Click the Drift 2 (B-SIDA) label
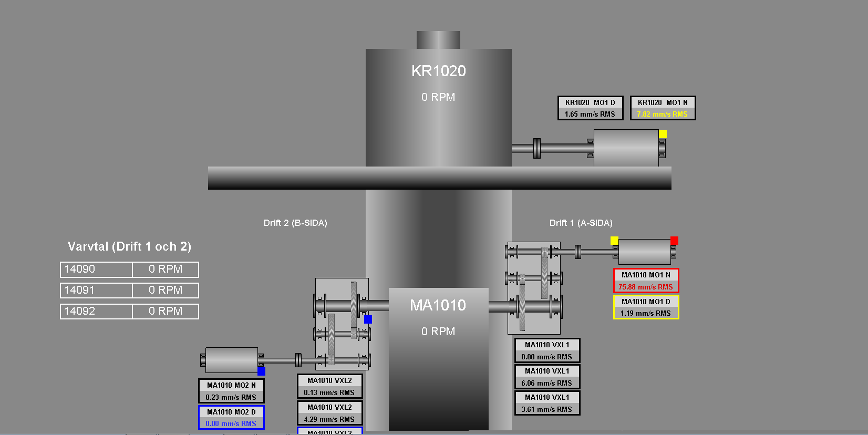 pos(295,223)
